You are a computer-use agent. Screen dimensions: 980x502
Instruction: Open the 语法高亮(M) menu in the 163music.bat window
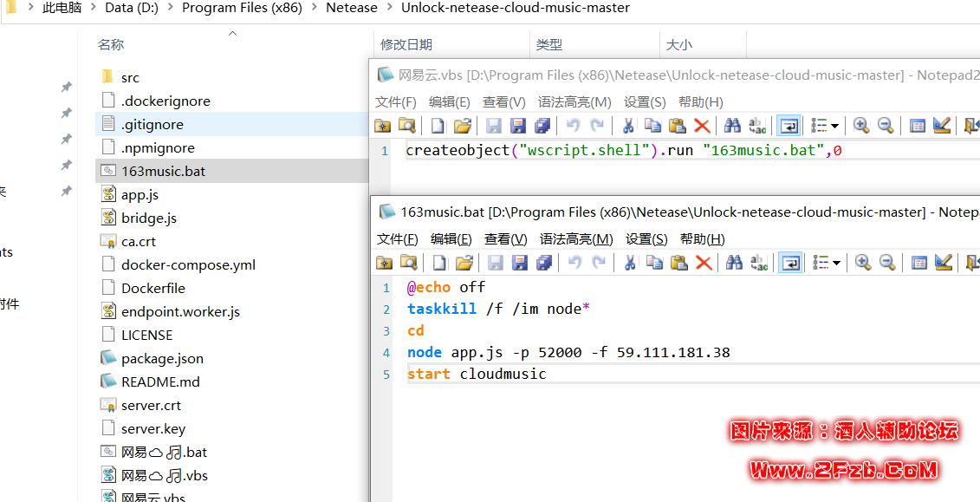[x=576, y=238]
